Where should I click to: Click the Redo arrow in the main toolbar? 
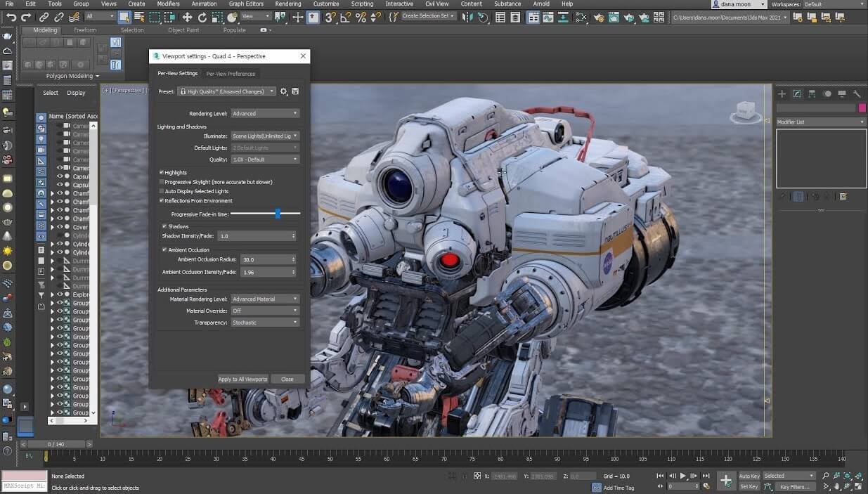[x=26, y=17]
